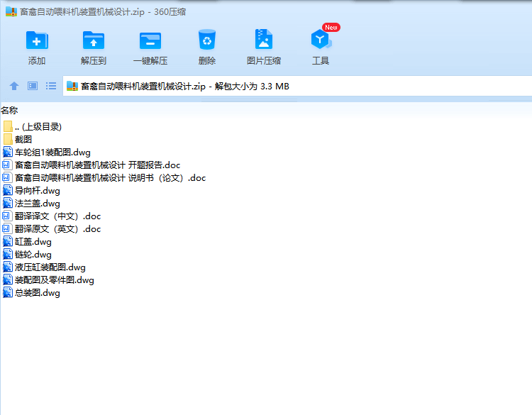Select the 截图 folder name
Image resolution: width=532 pixels, height=415 pixels.
pos(23,140)
